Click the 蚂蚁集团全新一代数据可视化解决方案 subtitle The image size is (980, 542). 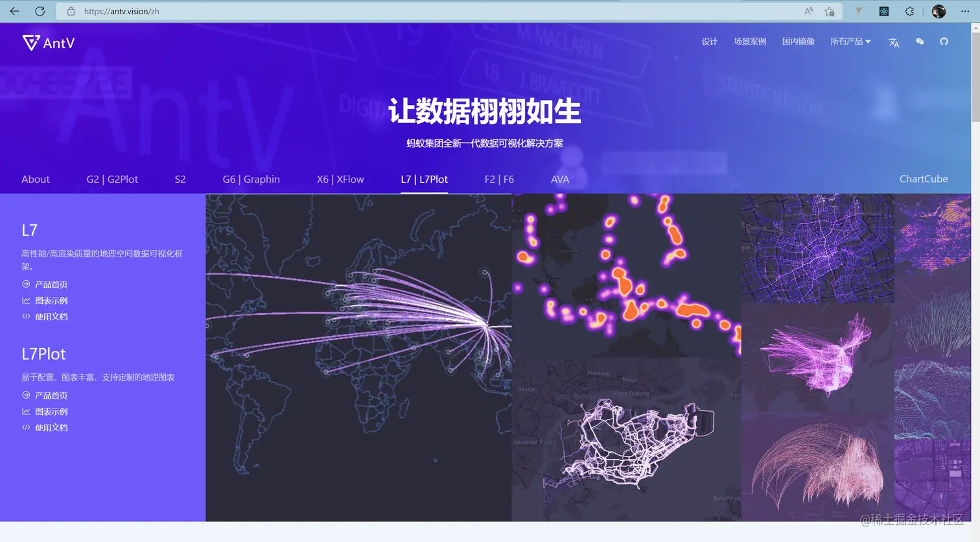click(485, 143)
